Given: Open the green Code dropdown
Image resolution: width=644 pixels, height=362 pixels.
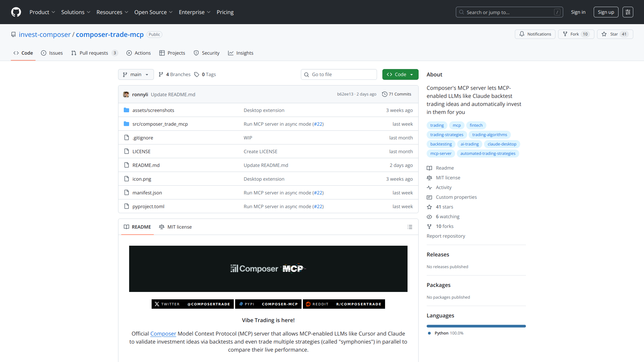Looking at the screenshot, I should [400, 74].
